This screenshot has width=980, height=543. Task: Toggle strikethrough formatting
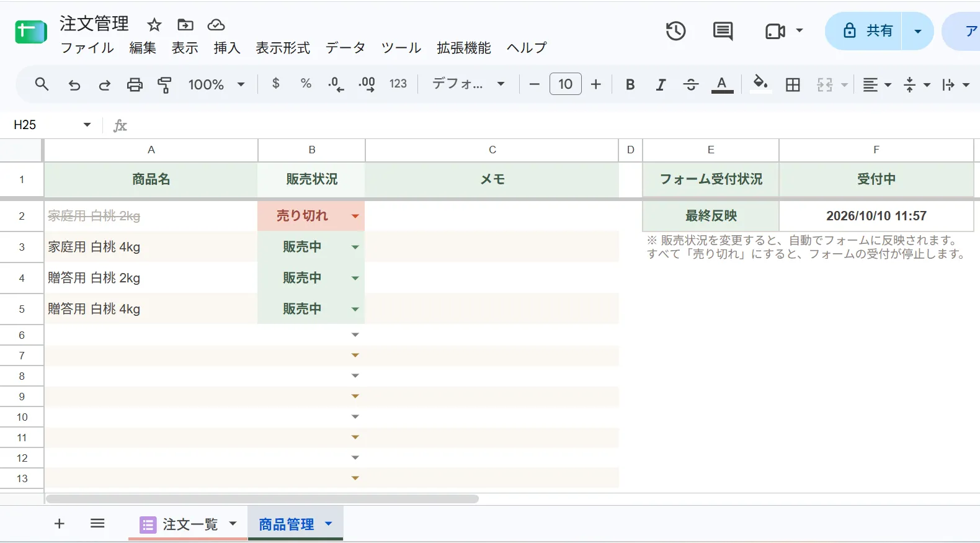click(691, 84)
